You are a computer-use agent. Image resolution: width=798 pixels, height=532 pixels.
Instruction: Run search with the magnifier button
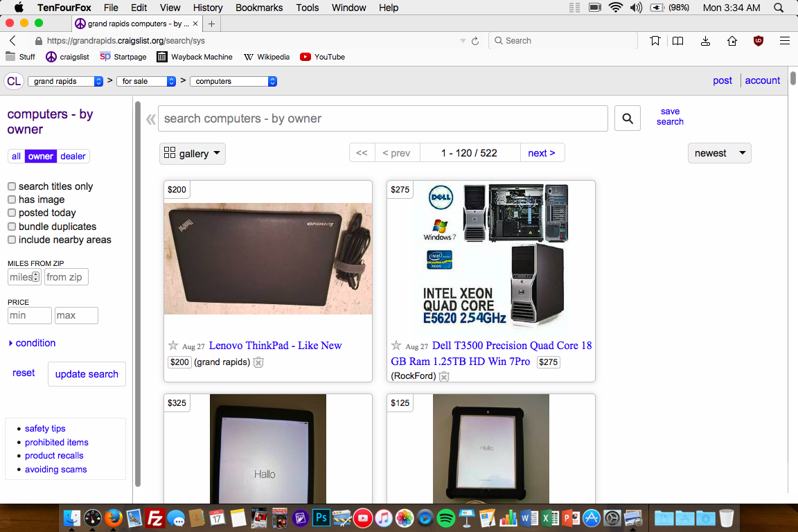coord(628,118)
